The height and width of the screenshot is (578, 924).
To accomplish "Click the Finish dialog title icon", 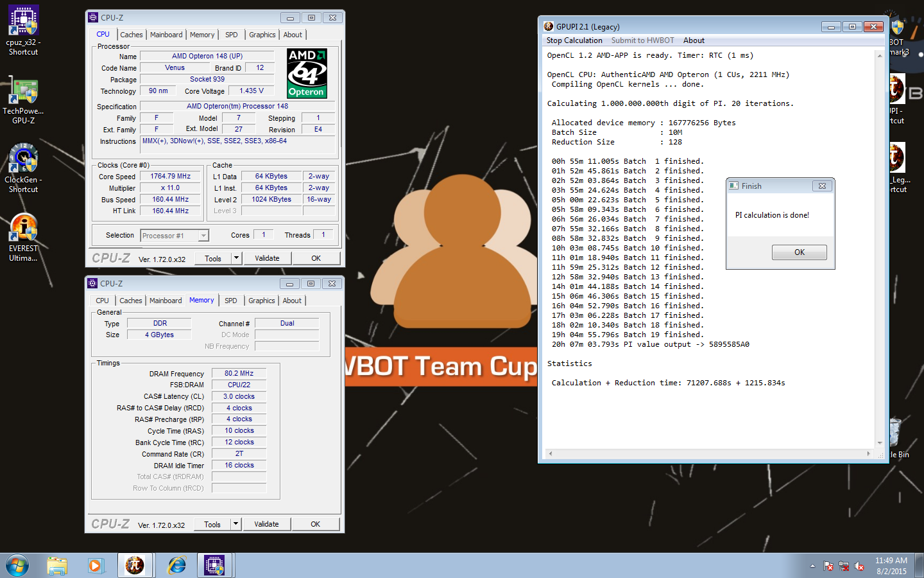I will click(x=733, y=186).
